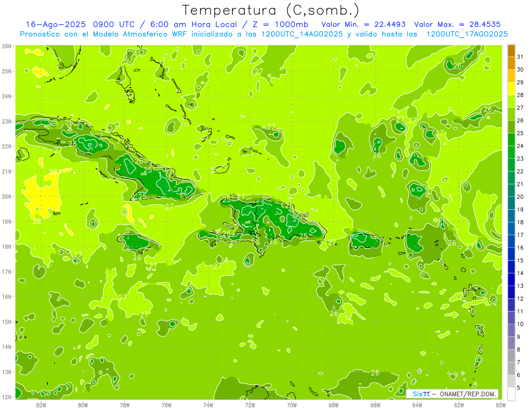This screenshot has width=532, height=411.
Task: Click longitude label '80W'
Action: 83,405
